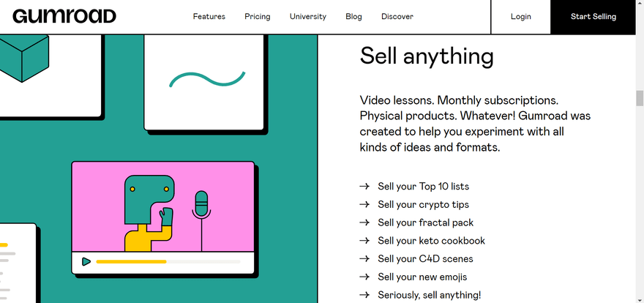
Task: Click the Gumroad logo
Action: tap(64, 16)
